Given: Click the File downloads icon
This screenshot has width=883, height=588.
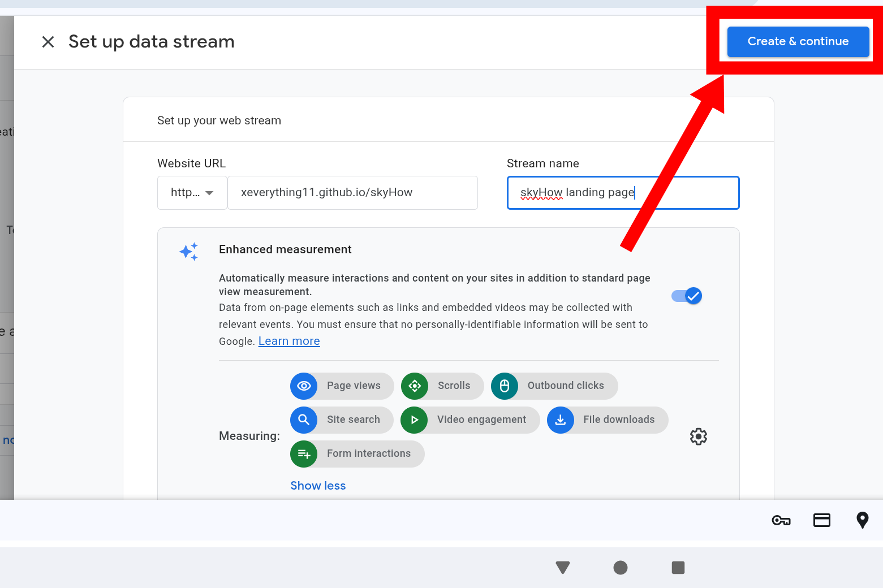Looking at the screenshot, I should (561, 420).
